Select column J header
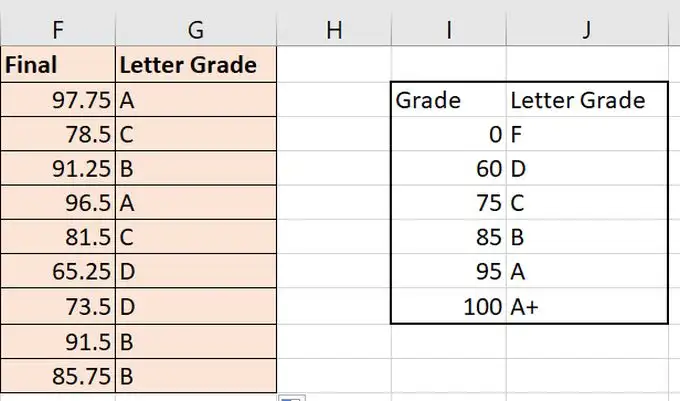 coord(587,29)
